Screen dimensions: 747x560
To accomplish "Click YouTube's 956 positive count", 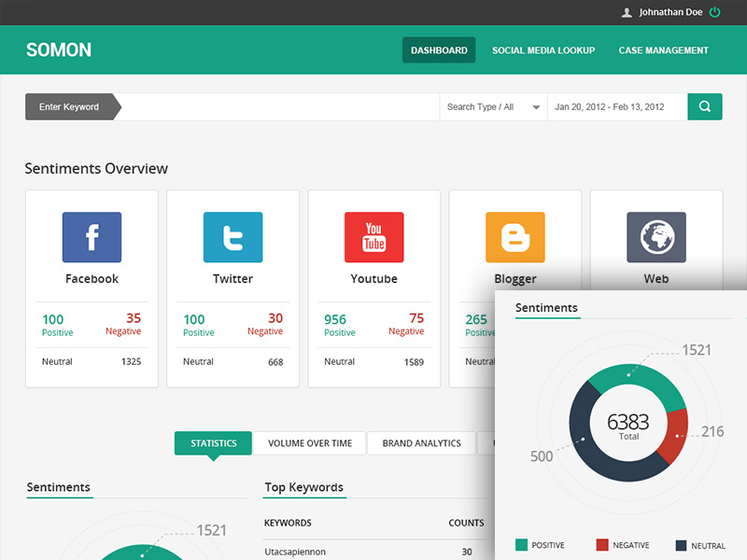I will (335, 319).
